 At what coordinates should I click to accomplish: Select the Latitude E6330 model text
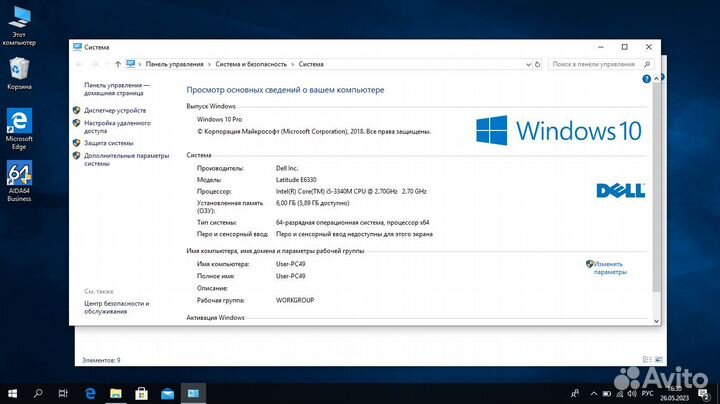(x=296, y=180)
